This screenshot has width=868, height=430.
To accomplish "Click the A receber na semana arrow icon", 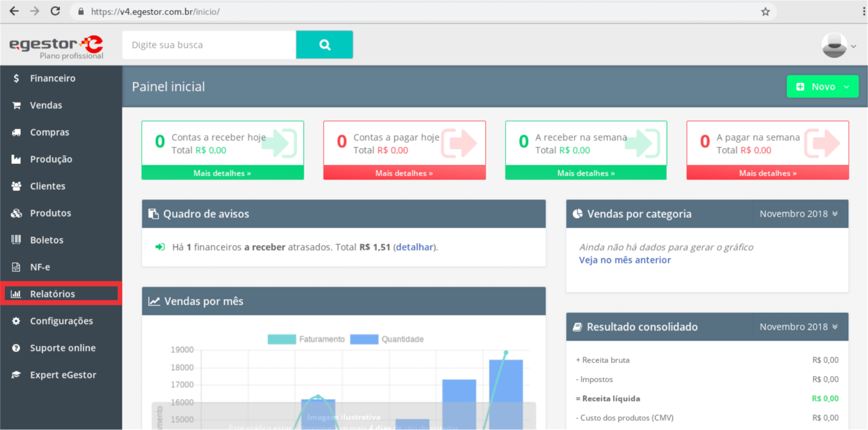I will tap(643, 143).
